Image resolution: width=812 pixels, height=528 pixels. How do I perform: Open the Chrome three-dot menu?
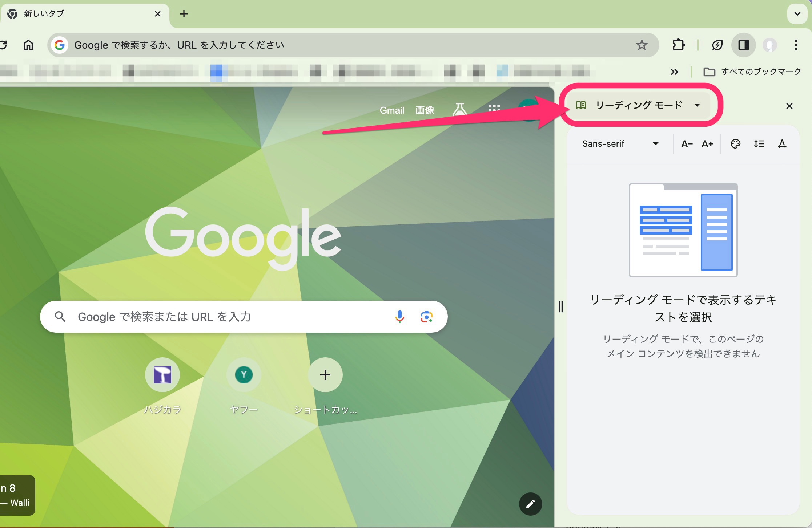(x=796, y=45)
